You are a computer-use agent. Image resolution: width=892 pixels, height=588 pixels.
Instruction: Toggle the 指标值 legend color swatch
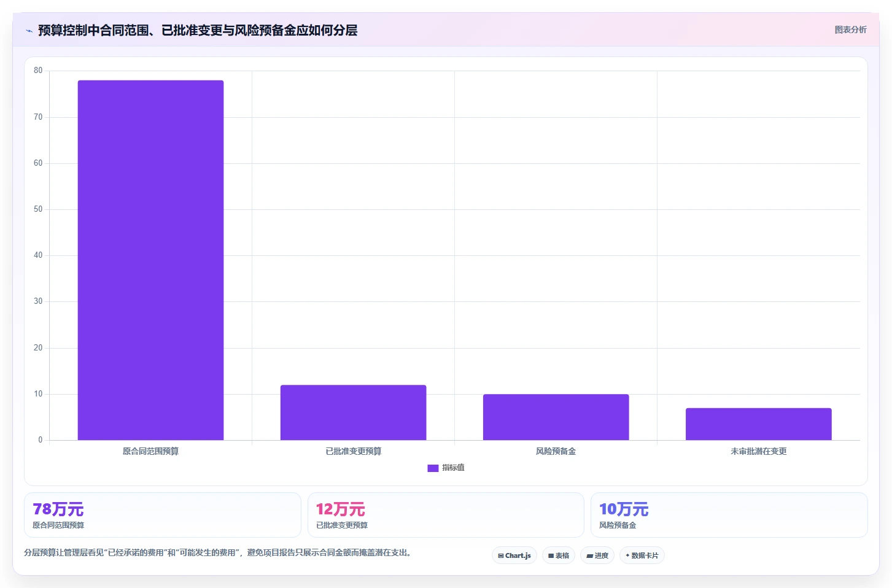[x=433, y=468]
